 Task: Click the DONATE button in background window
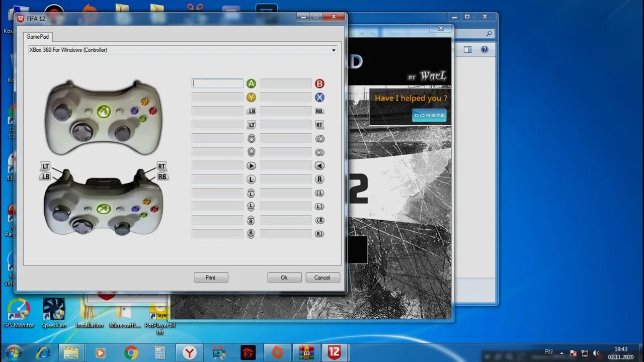point(429,115)
